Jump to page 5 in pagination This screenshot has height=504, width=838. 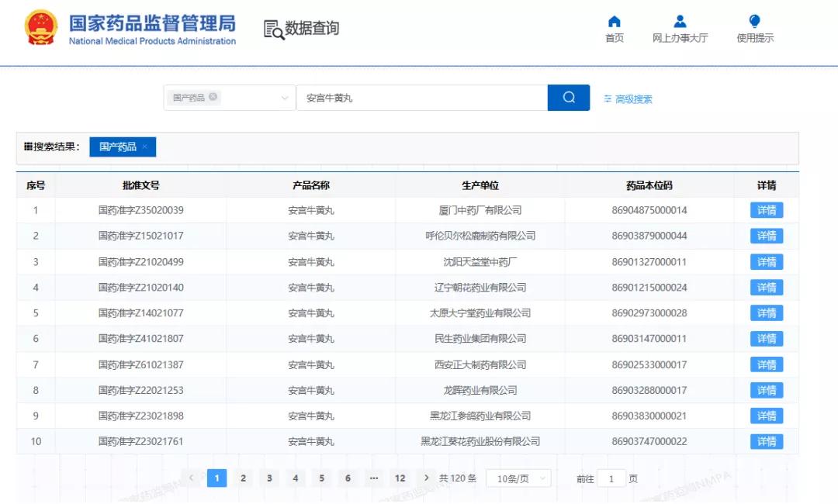click(x=321, y=478)
